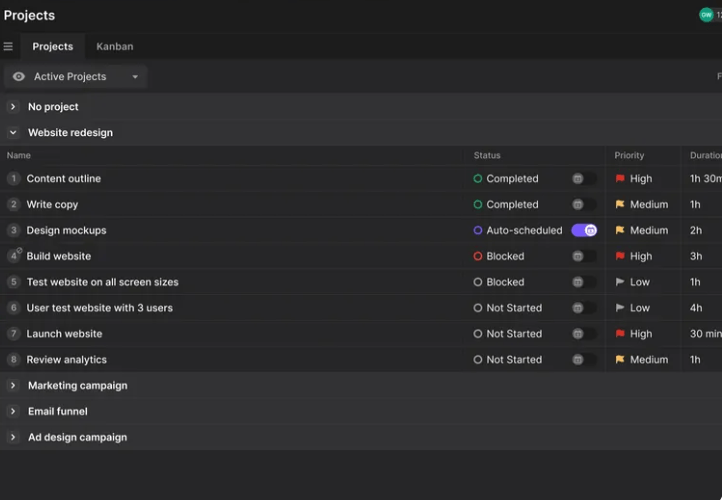Open the Build website task

click(x=58, y=256)
